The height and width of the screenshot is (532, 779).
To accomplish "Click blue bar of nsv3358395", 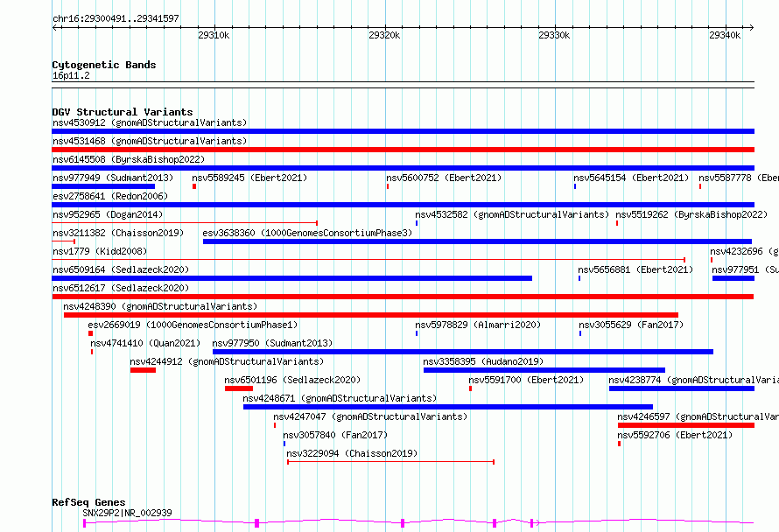I will (x=544, y=370).
